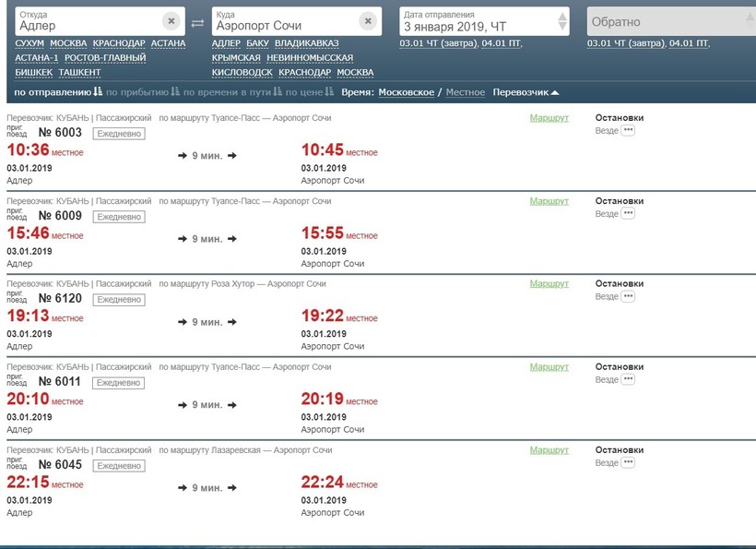
Task: Sort by departure time icon
Action: (98, 92)
